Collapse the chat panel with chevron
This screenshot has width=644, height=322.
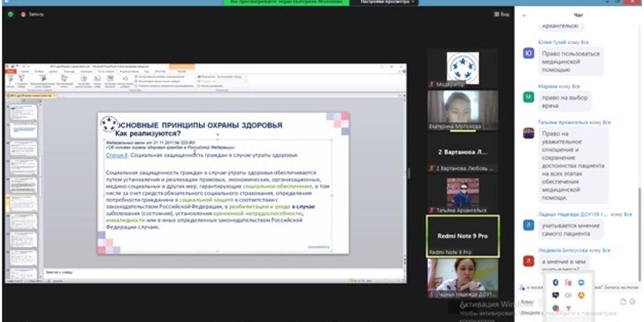[x=524, y=15]
